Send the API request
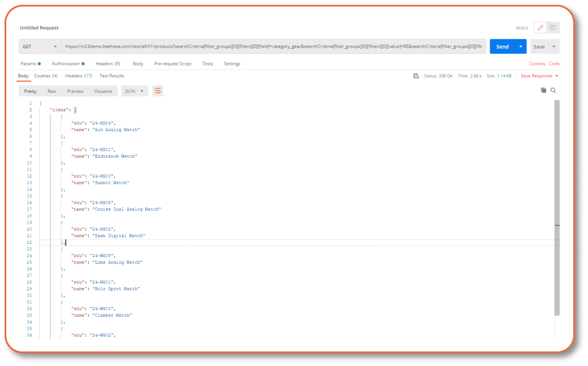This screenshot has width=588, height=366. 502,46
